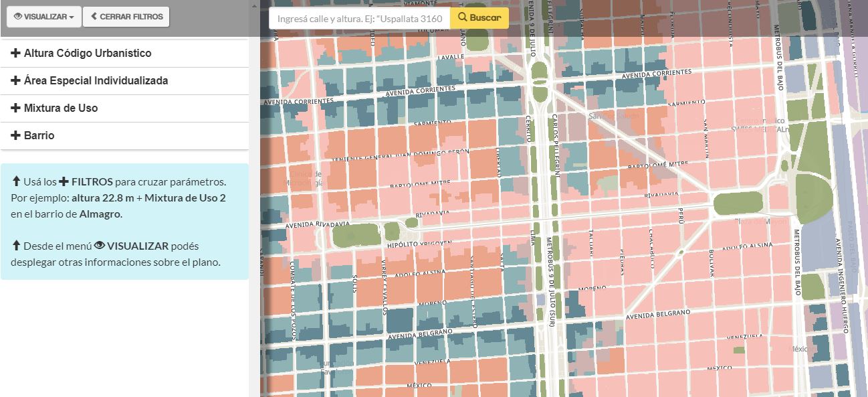The image size is (868, 397).
Task: Focus the street address search field
Action: [x=359, y=18]
